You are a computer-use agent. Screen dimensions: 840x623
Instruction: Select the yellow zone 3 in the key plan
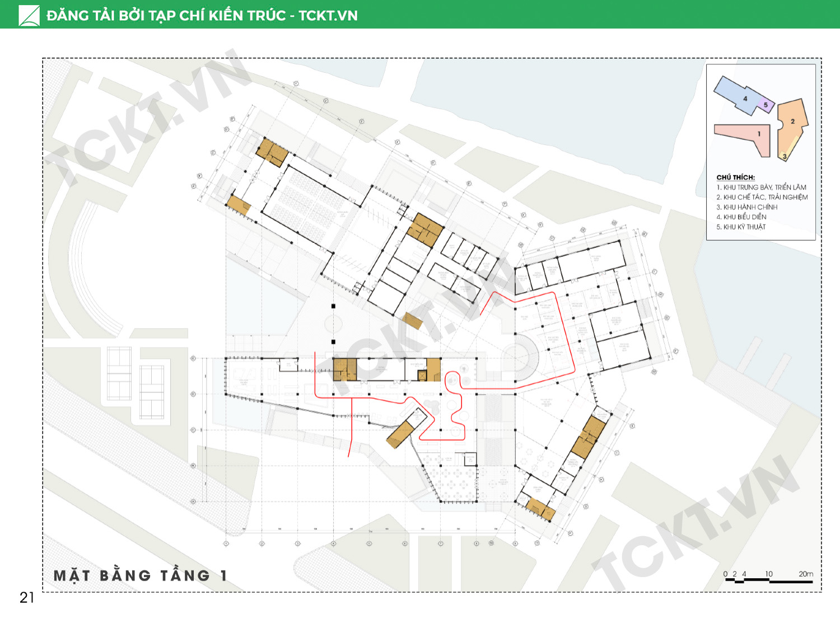(x=785, y=156)
